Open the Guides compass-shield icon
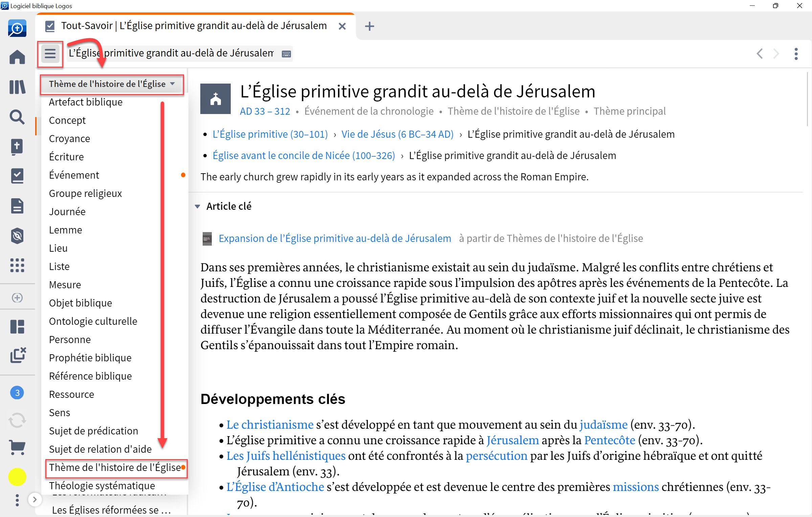Image resolution: width=812 pixels, height=517 pixels. tap(17, 236)
